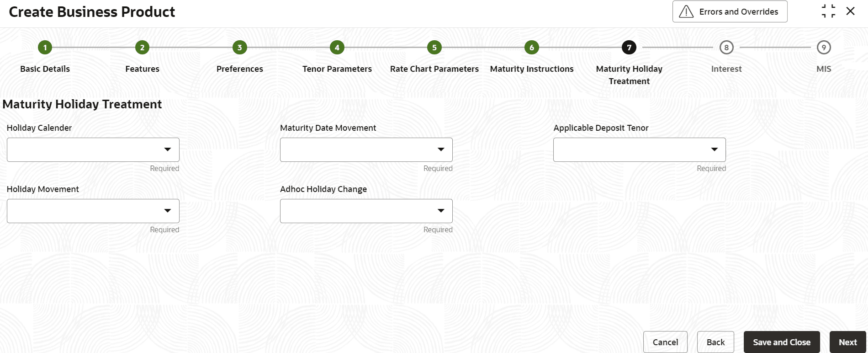This screenshot has height=353, width=868.
Task: Select the step 3 Preferences circle
Action: point(239,47)
